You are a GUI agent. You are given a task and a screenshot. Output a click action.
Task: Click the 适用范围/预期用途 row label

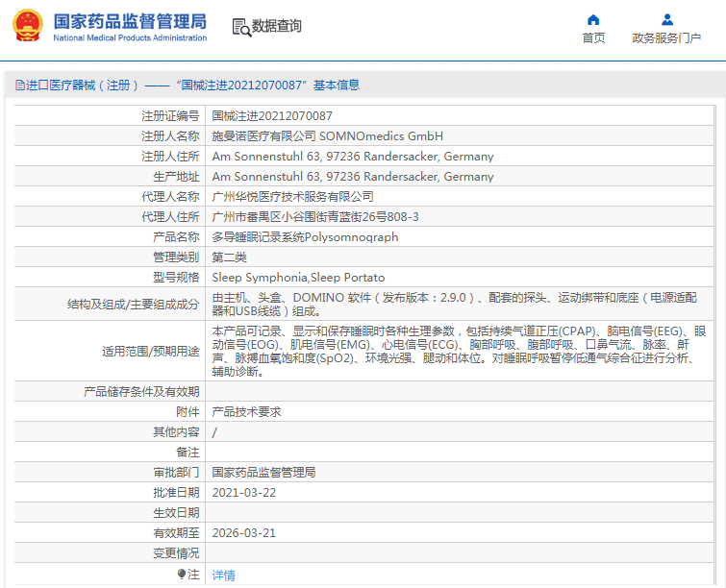tap(150, 351)
